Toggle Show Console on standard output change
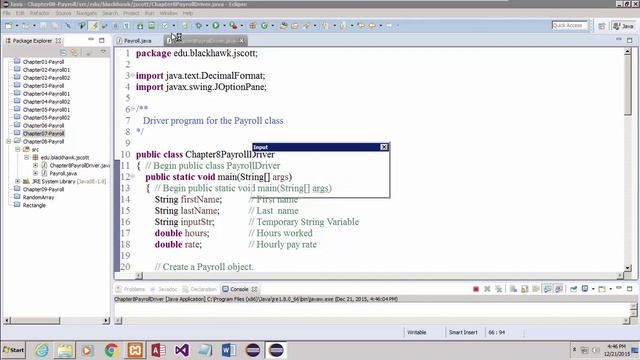Image resolution: width=640 pixels, height=360 pixels. [x=547, y=289]
